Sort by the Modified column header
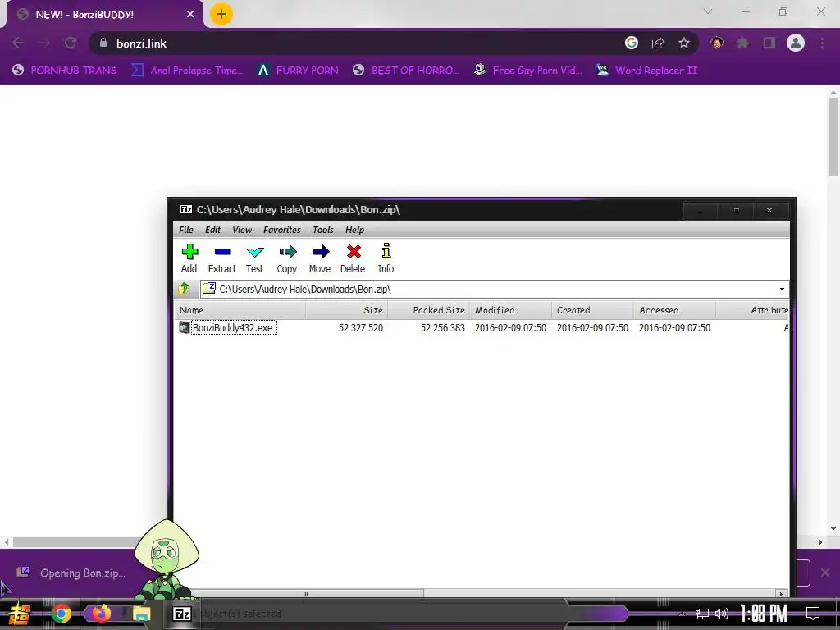This screenshot has height=630, width=840. pos(510,310)
